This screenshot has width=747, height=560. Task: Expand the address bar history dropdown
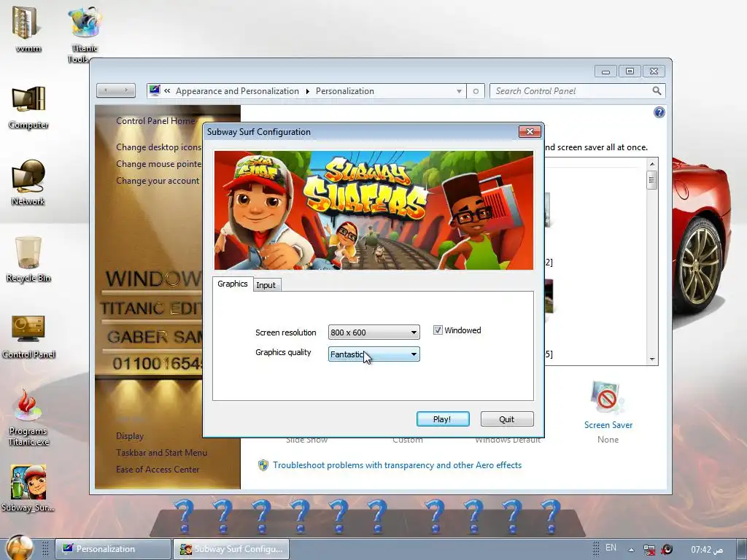click(x=460, y=91)
